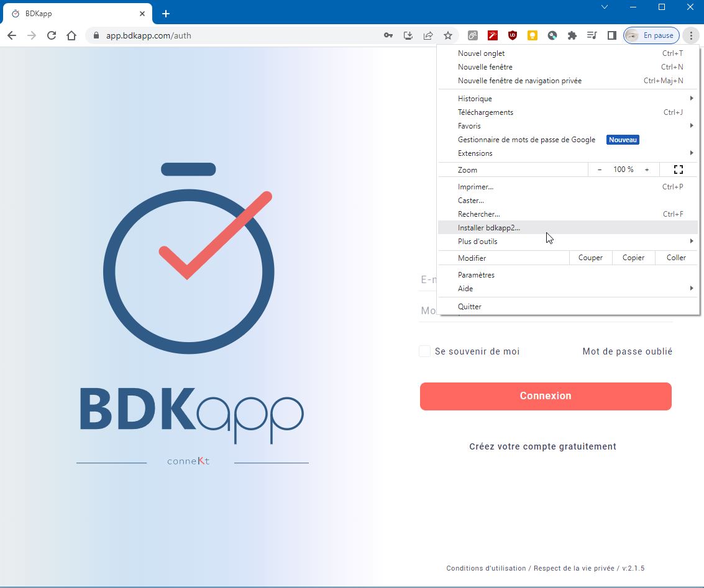Follow 'Créez votre compte gratuitement' link
Screen dimensions: 704x588
coord(543,446)
